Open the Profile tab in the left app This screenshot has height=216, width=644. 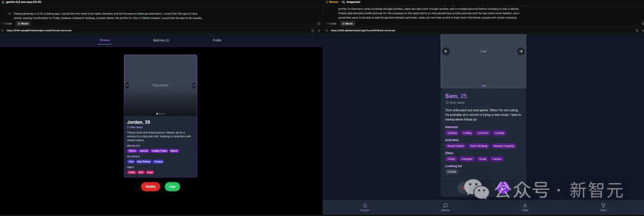tap(217, 40)
